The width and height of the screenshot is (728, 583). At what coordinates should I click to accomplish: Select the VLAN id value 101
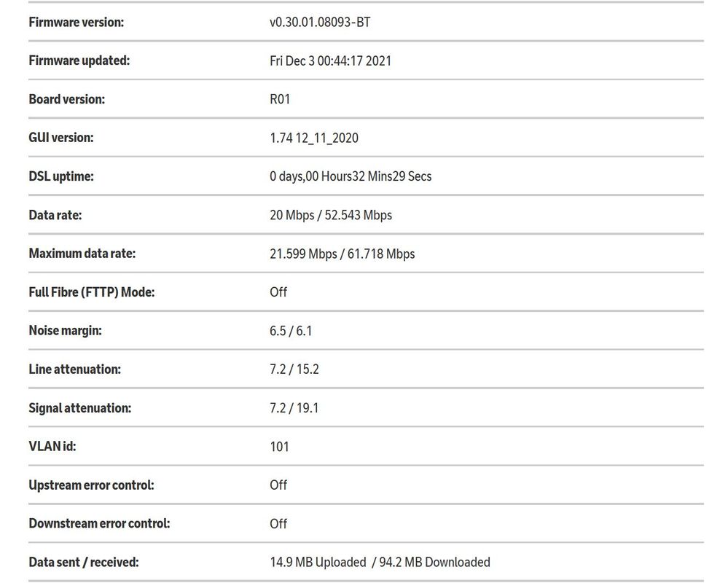pos(279,447)
